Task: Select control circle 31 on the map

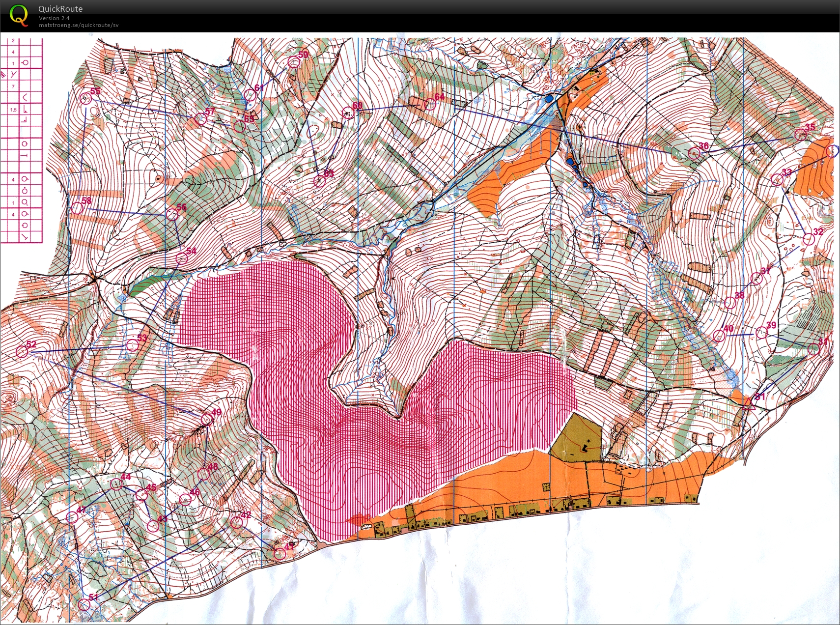Action: click(x=814, y=349)
